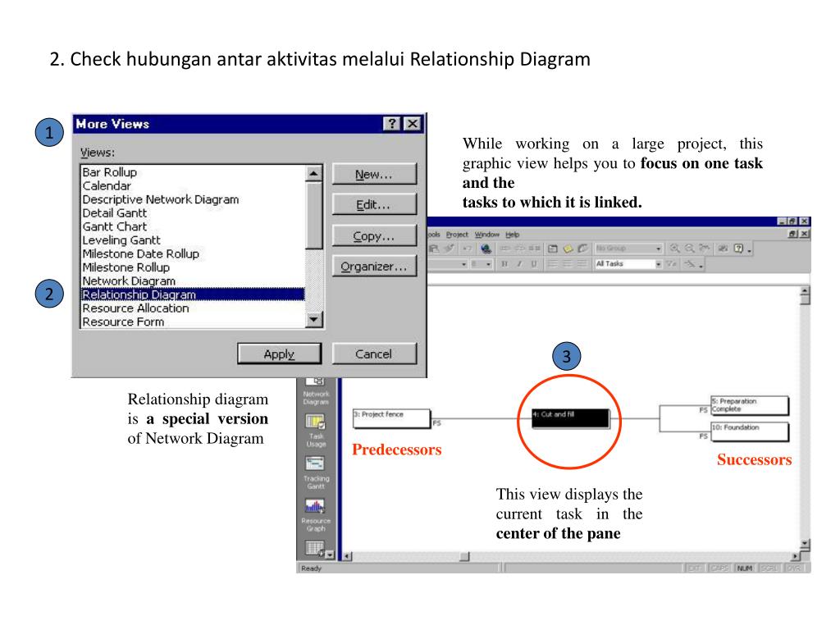Toggle Bold formatting button
The height and width of the screenshot is (630, 840).
(504, 264)
